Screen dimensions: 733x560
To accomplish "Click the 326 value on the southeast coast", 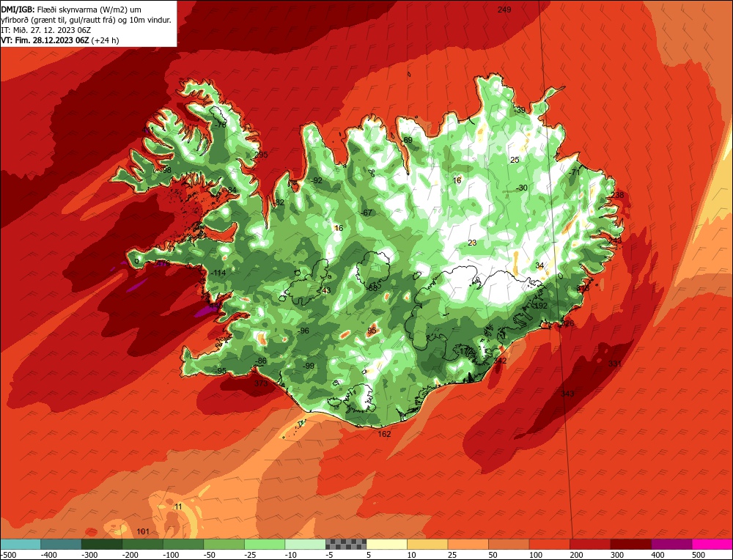I will (567, 323).
